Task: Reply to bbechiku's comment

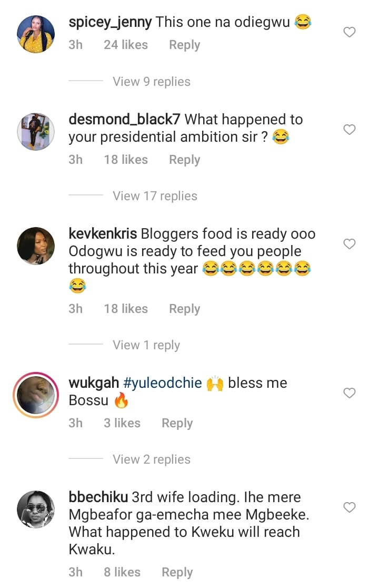Action: pyautogui.click(x=177, y=572)
